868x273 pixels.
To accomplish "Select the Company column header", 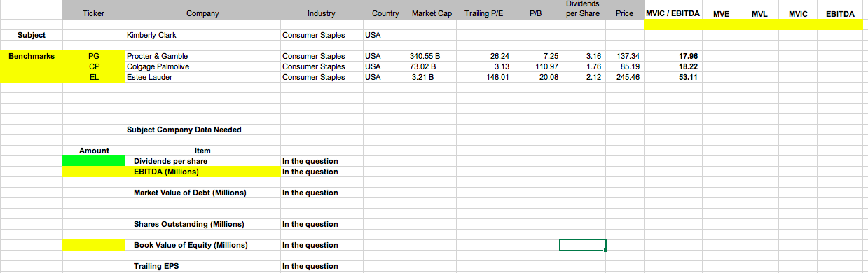I will (202, 14).
